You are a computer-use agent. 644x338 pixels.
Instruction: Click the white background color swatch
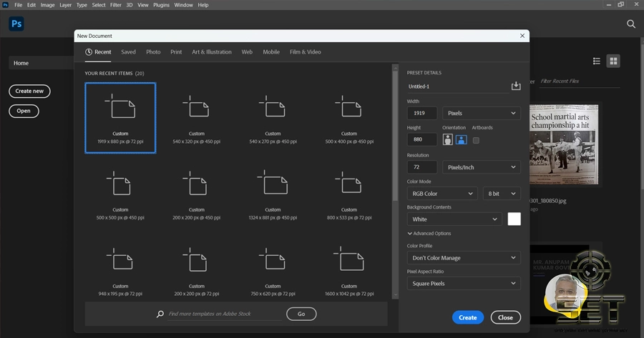pos(514,219)
